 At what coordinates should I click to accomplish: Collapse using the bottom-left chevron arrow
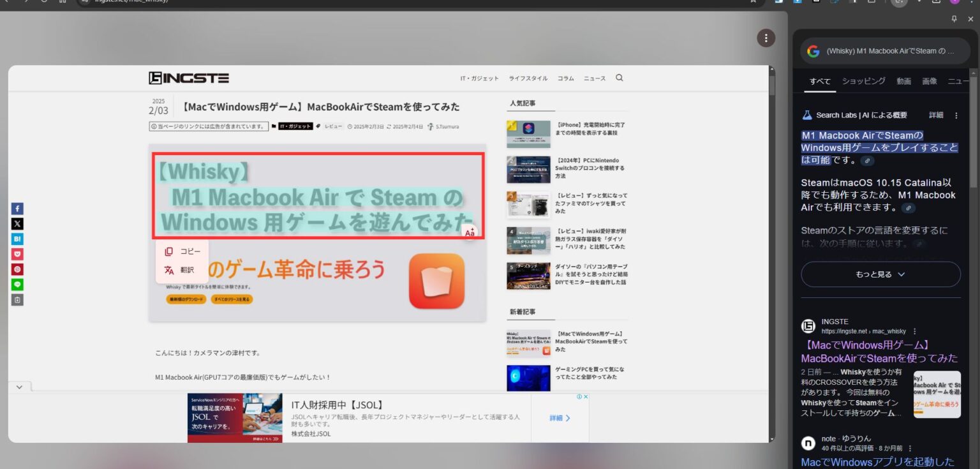click(x=19, y=387)
